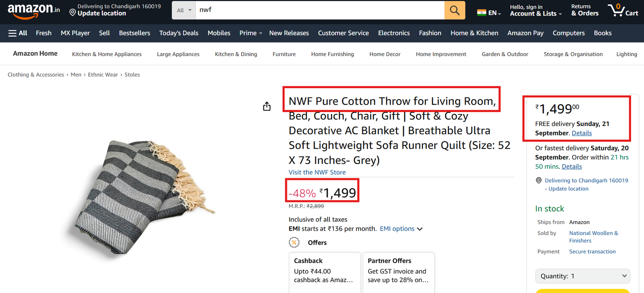
Task: Click the India flag language icon
Action: pyautogui.click(x=481, y=12)
